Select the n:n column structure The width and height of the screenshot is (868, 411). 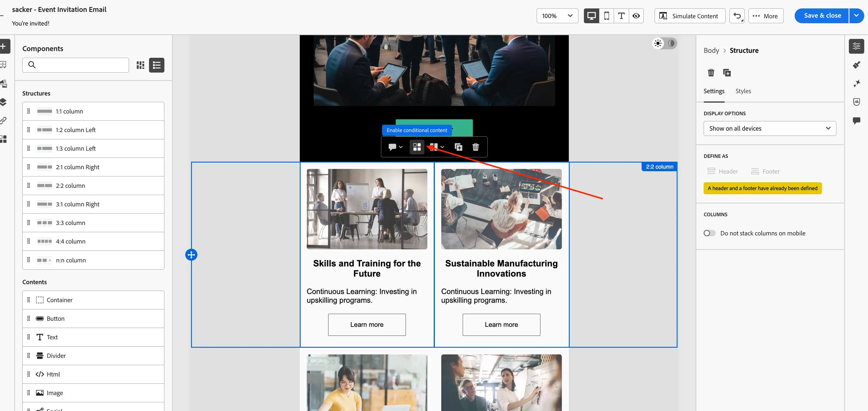[x=93, y=260]
